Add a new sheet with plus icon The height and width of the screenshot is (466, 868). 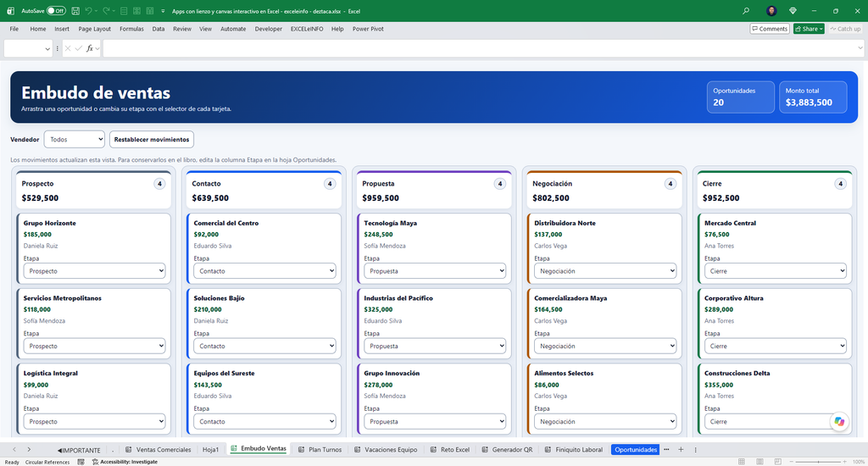click(681, 449)
